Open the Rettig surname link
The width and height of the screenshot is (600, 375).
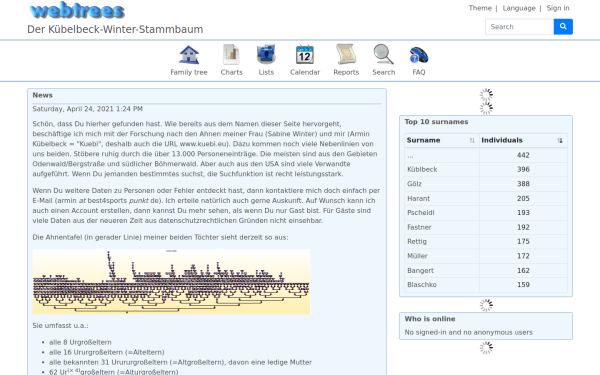pyautogui.click(x=417, y=241)
